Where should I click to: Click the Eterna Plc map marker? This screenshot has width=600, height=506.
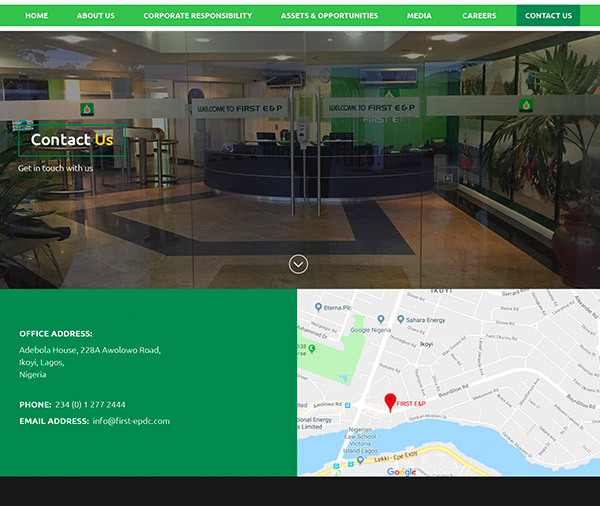pos(318,307)
